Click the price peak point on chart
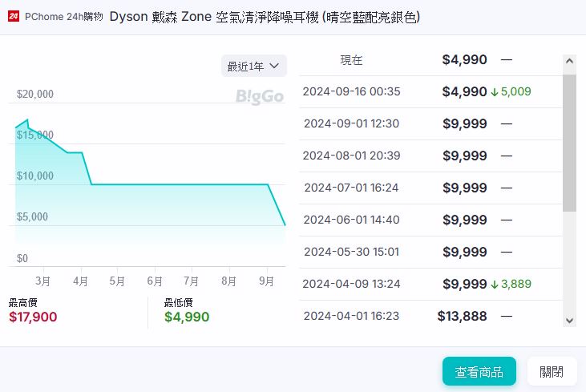This screenshot has height=392, width=586. point(28,120)
